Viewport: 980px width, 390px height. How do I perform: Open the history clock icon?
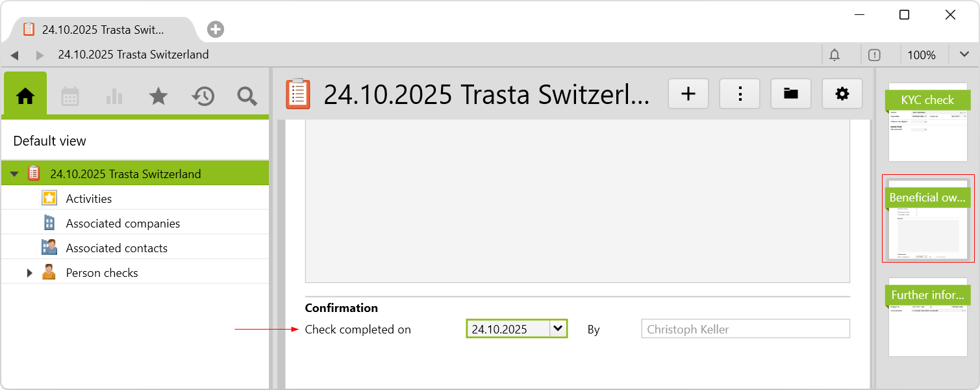(203, 96)
